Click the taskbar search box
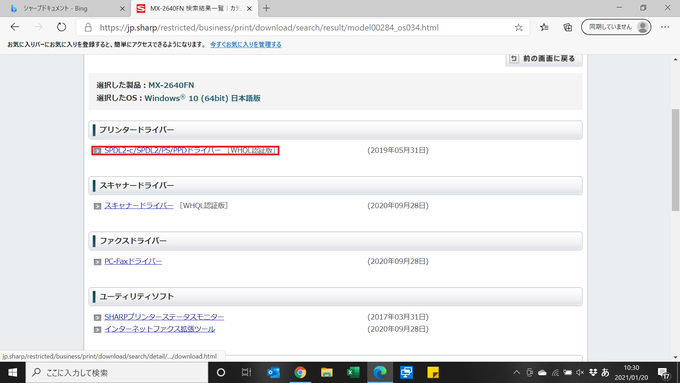This screenshot has width=680, height=383. [x=117, y=373]
